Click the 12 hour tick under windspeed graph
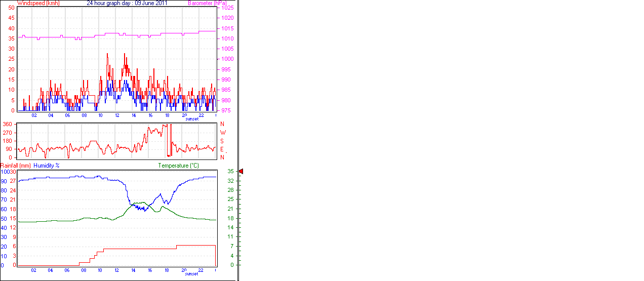 (x=117, y=115)
